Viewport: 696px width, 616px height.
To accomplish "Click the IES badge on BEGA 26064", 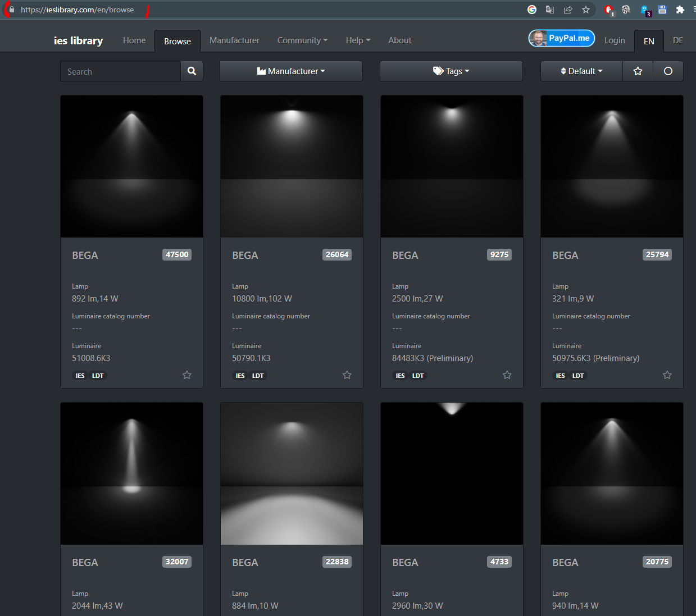I will 240,376.
